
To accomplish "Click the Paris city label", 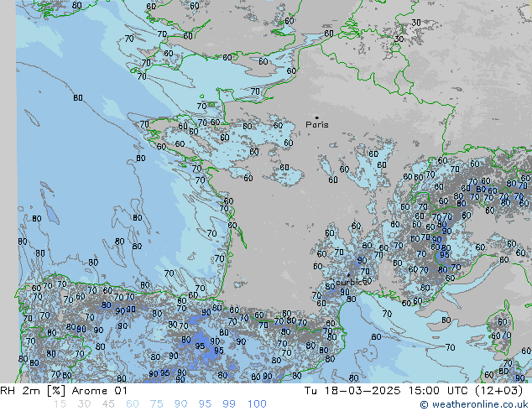I will 317,125.
